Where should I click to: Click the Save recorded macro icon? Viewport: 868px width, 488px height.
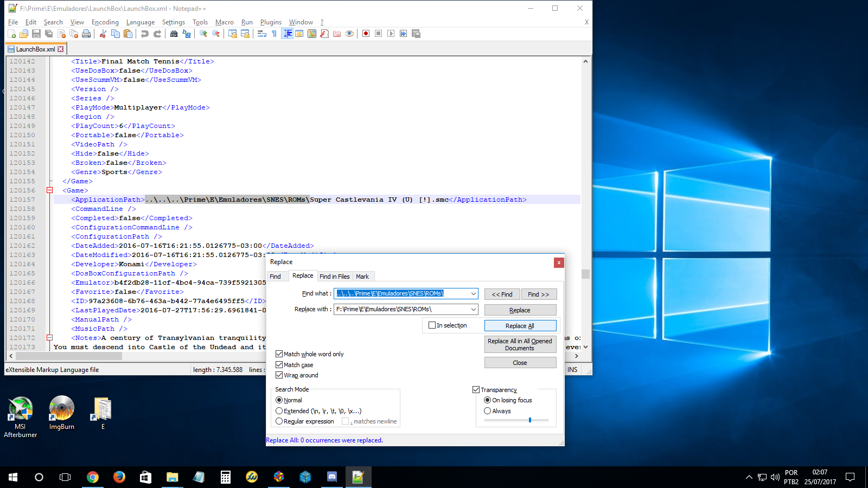[x=416, y=34]
